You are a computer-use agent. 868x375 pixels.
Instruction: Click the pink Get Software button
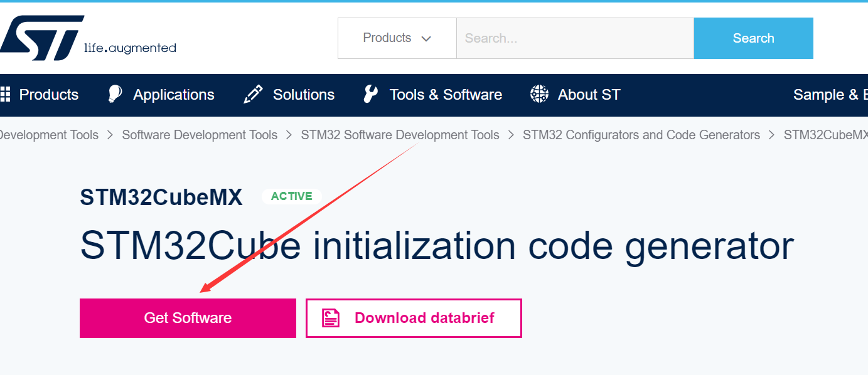188,318
